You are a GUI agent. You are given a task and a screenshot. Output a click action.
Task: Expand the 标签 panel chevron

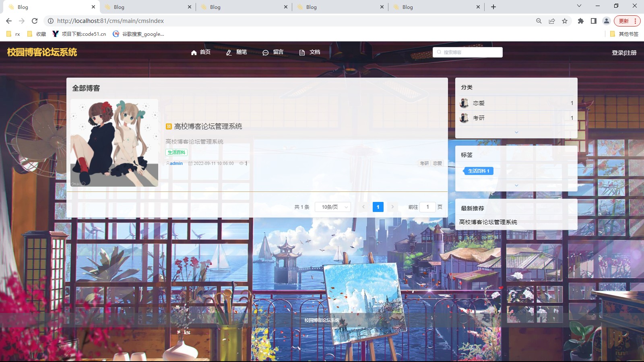click(516, 185)
